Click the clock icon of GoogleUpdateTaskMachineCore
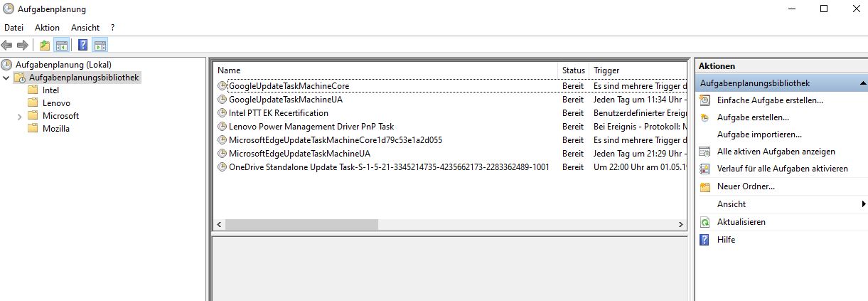868x301 pixels. (x=222, y=86)
